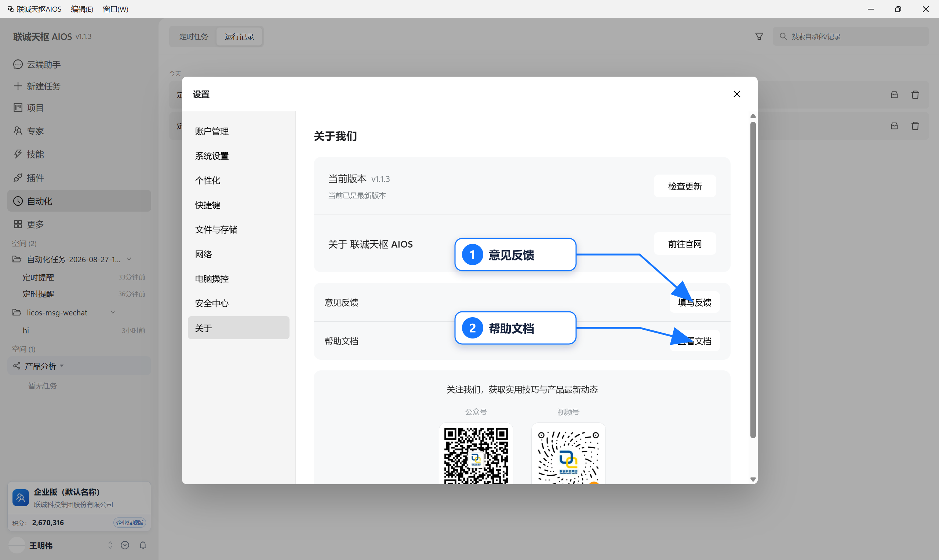Select 快捷键 in settings
The width and height of the screenshot is (939, 560).
(x=238, y=205)
